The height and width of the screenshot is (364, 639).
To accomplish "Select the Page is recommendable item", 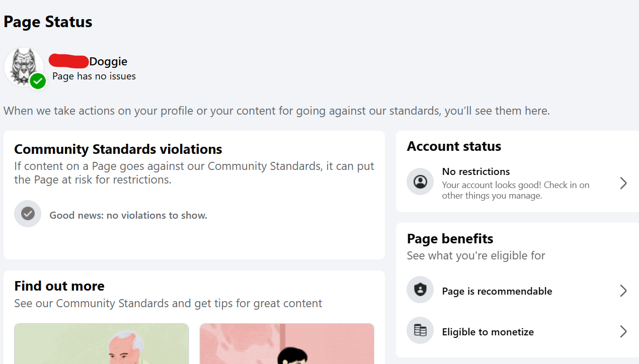I will click(518, 290).
